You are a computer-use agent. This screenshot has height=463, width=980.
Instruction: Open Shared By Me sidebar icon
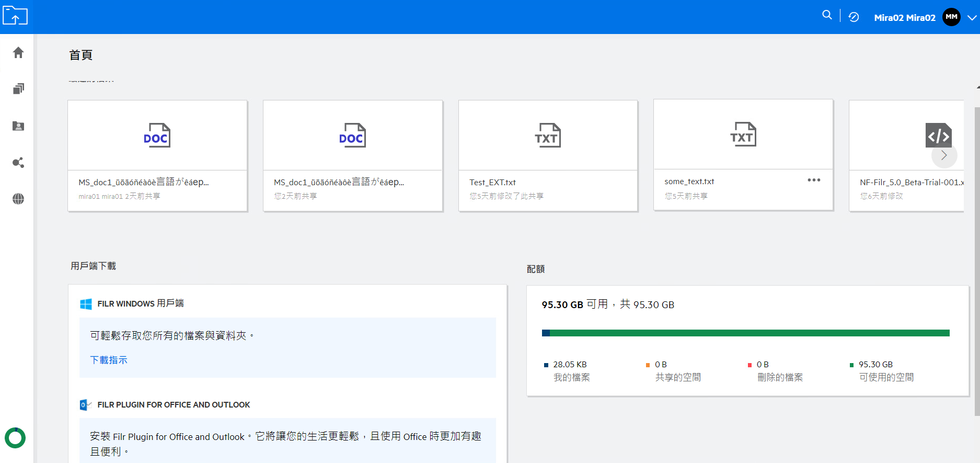(x=18, y=163)
